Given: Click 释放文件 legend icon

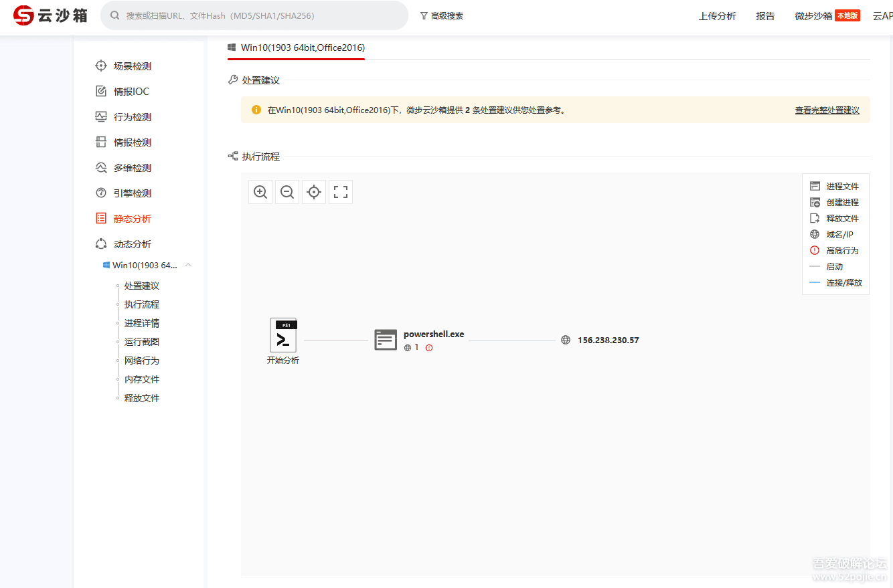Looking at the screenshot, I should point(815,218).
